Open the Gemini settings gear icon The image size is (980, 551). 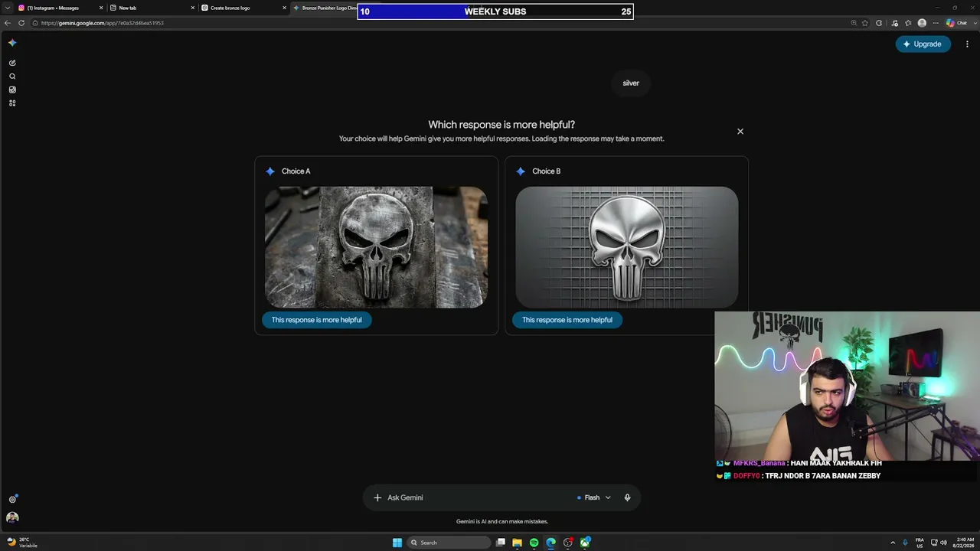click(12, 499)
